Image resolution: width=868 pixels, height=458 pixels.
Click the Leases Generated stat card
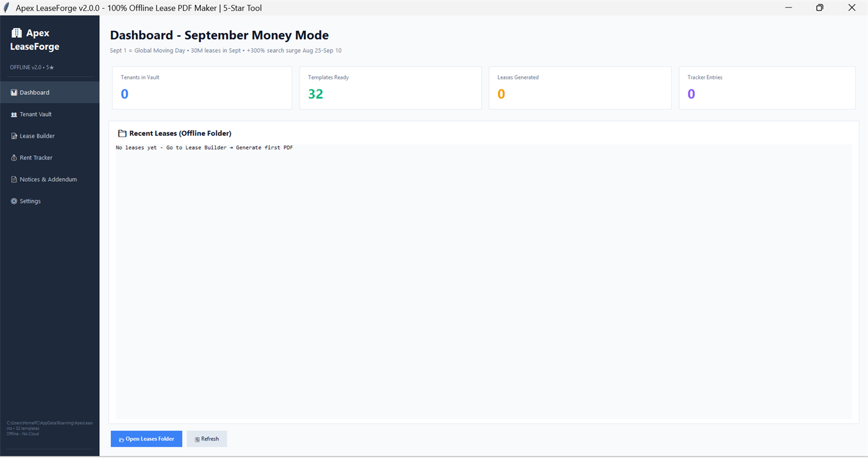580,88
